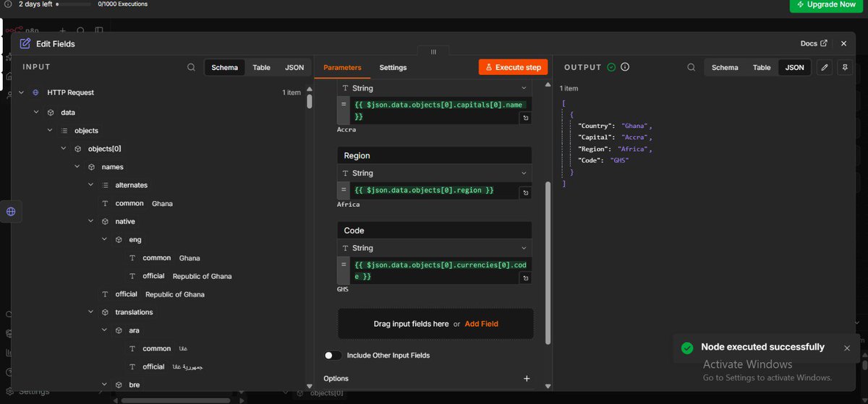Click the cube icon beside eng

(x=119, y=240)
